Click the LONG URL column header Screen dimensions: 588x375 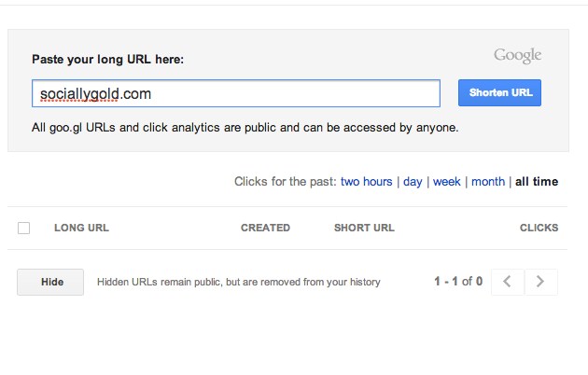pyautogui.click(x=81, y=228)
